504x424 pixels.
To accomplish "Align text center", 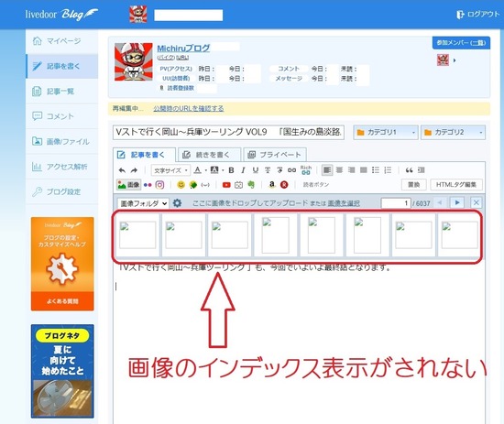I will (339, 170).
